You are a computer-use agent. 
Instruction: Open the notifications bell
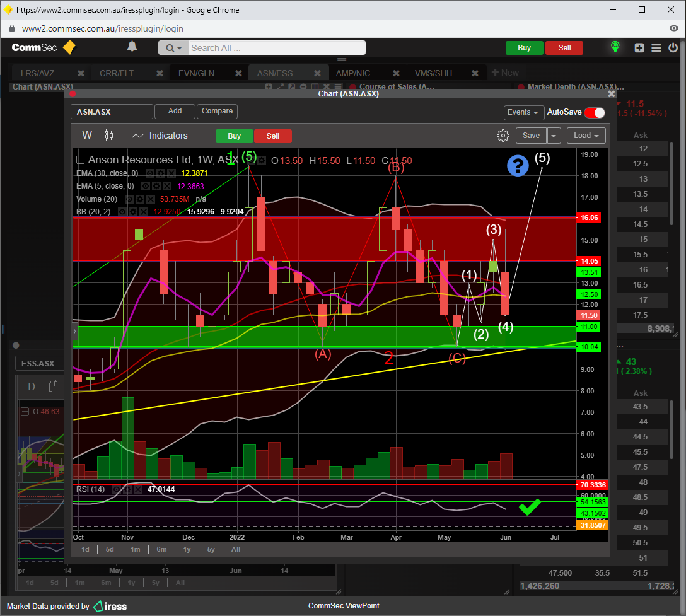[x=132, y=47]
